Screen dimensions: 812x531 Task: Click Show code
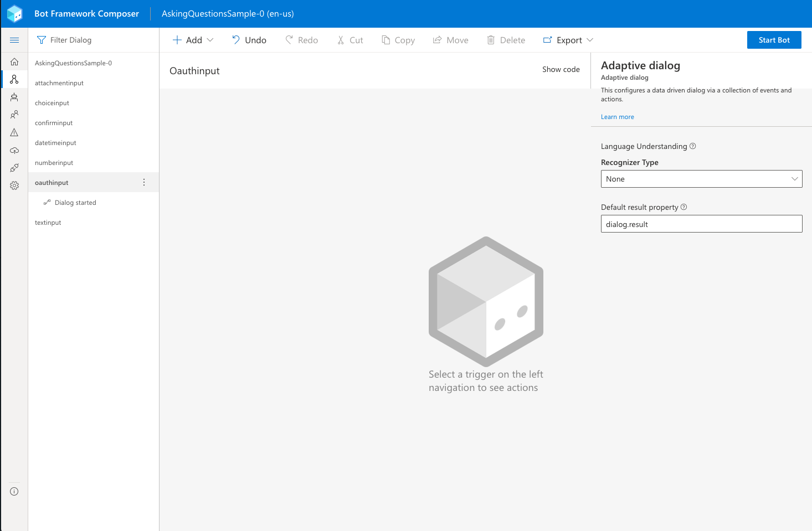[x=561, y=69]
